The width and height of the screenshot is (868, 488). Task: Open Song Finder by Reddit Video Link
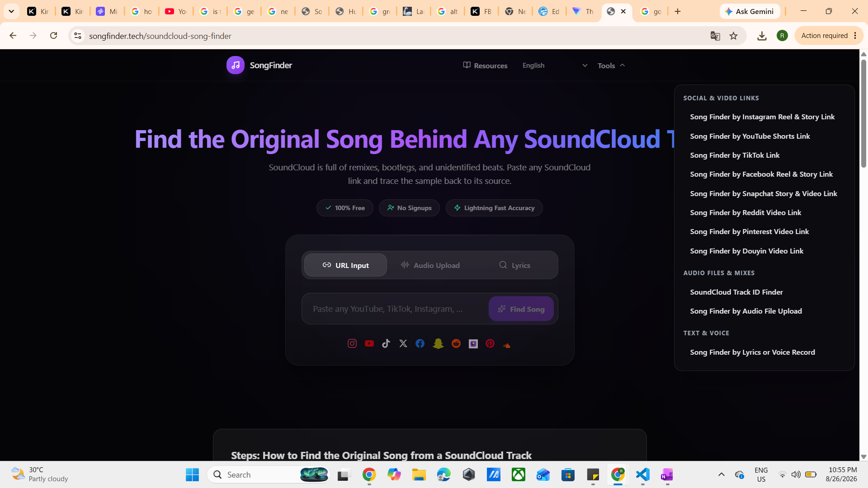click(745, 213)
